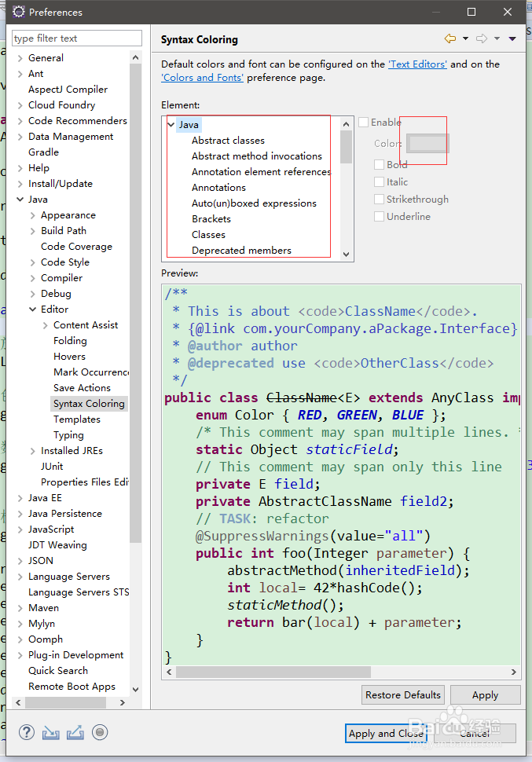The width and height of the screenshot is (532, 762).
Task: Tick the Italic checkbox
Action: pyautogui.click(x=379, y=181)
